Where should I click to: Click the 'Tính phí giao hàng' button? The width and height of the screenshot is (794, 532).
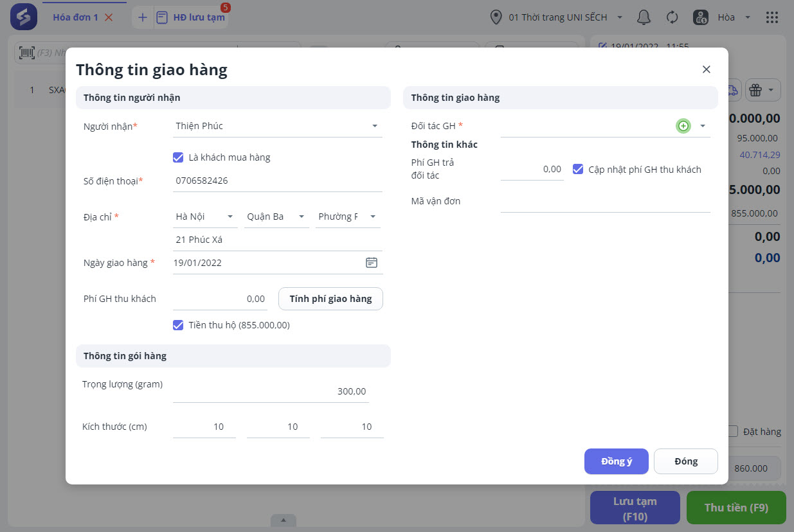pos(330,299)
